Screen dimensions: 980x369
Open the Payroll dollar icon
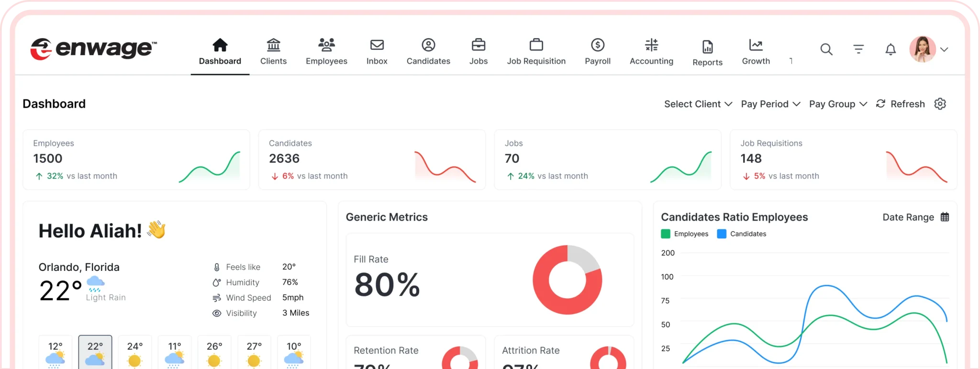597,45
